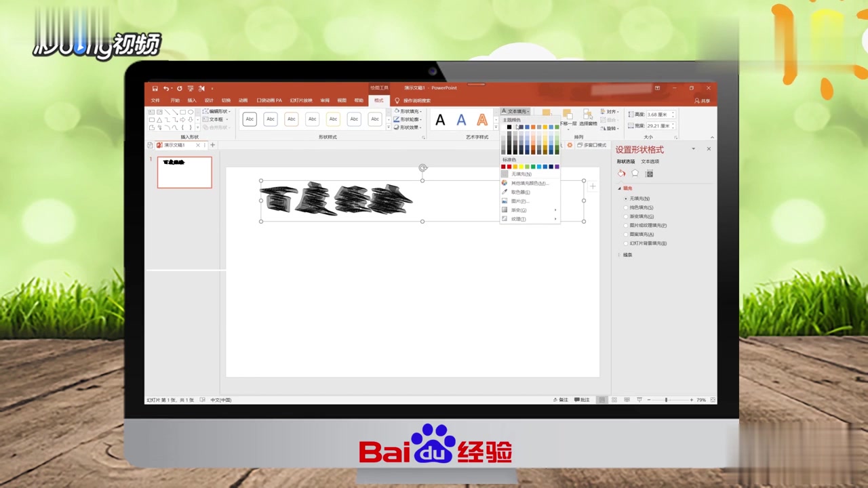Image resolution: width=868 pixels, height=488 pixels.
Task: Click the plus icon right of the text box
Action: pos(593,186)
